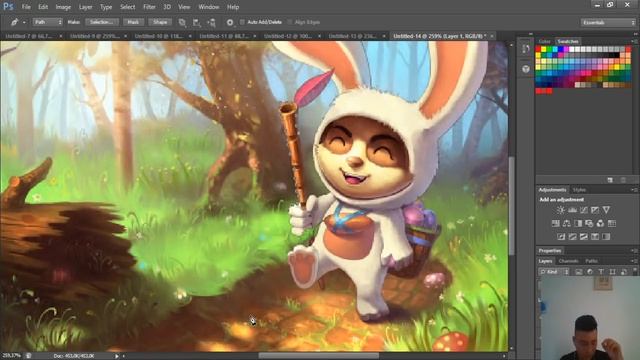
Task: Filter layers by shape layers
Action: (612, 271)
